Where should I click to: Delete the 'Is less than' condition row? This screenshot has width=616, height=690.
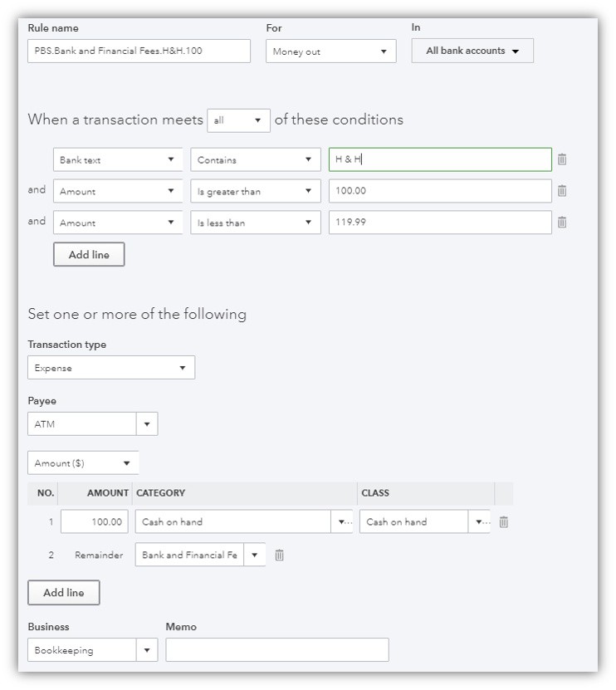coord(562,223)
